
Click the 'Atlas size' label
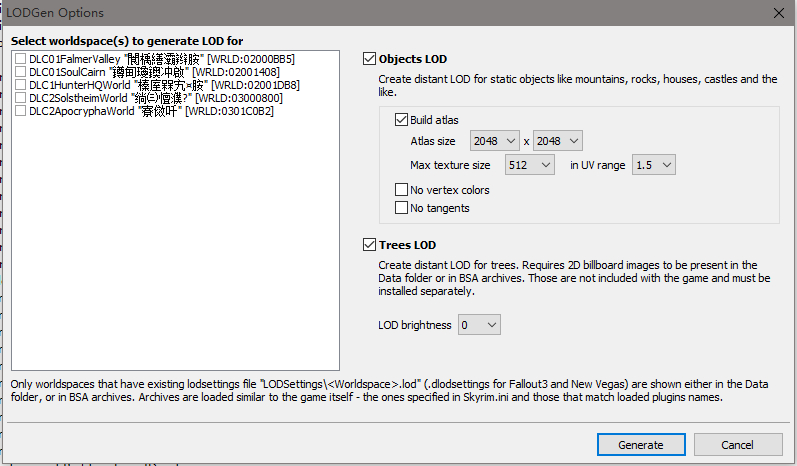pos(433,141)
